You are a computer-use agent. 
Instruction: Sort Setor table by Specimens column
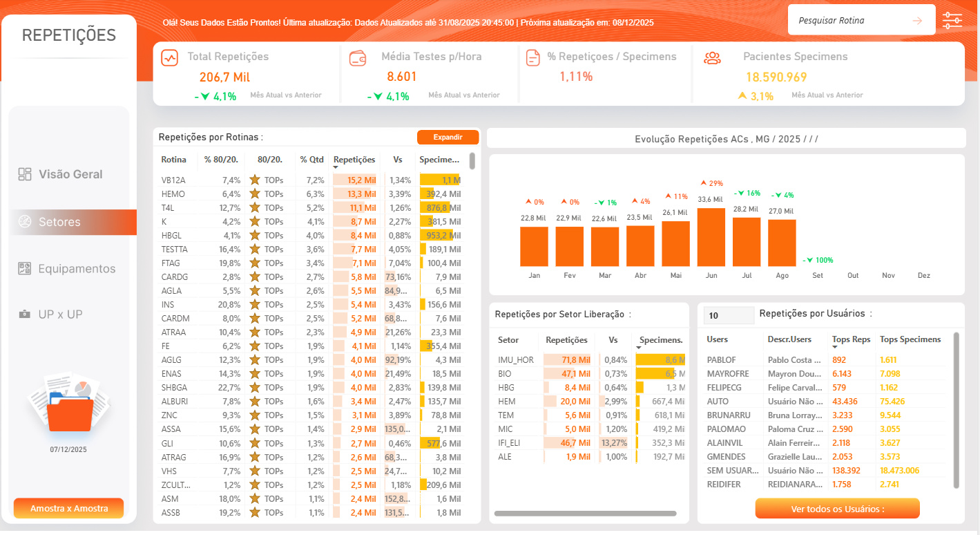tap(660, 340)
